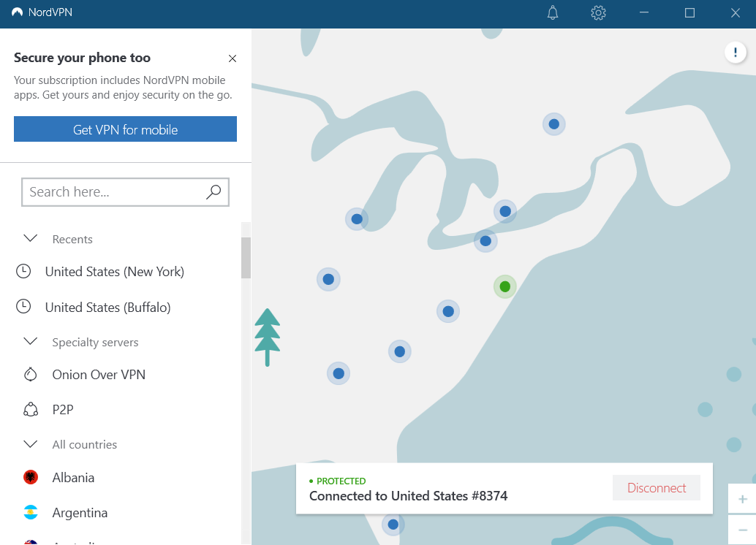Click the Albania flag icon
This screenshot has width=756, height=545.
coord(31,478)
